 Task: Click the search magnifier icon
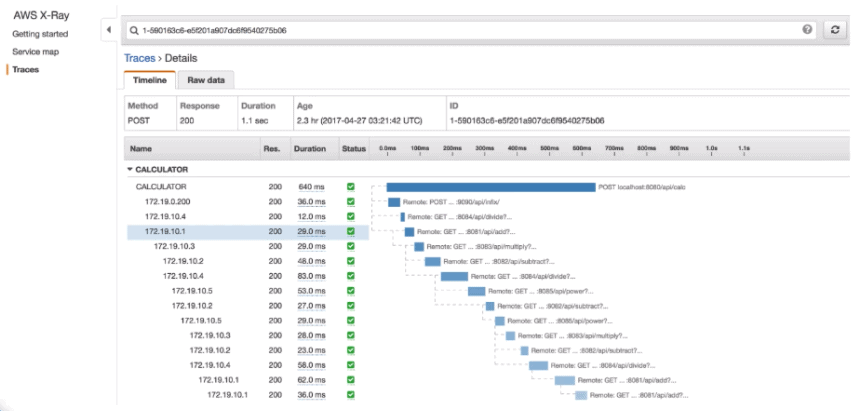click(133, 31)
